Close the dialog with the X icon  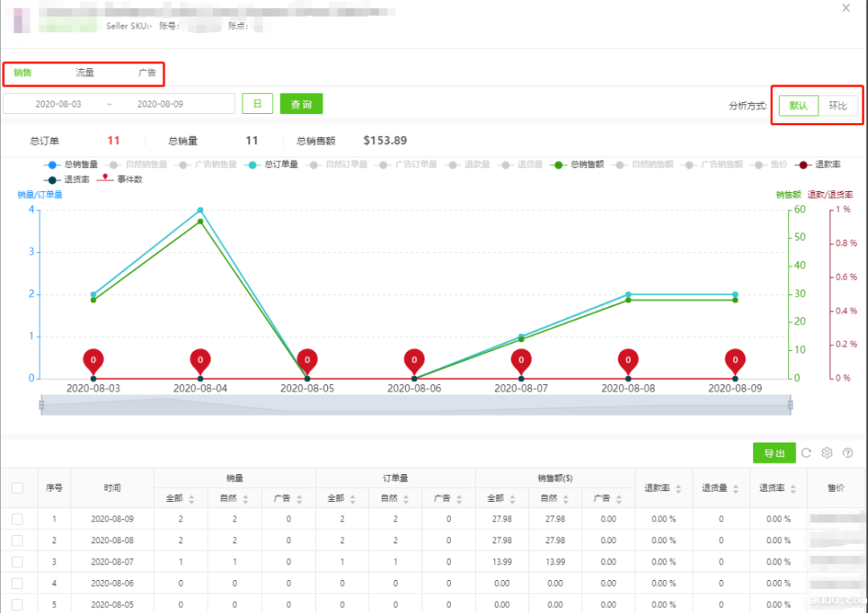(845, 8)
